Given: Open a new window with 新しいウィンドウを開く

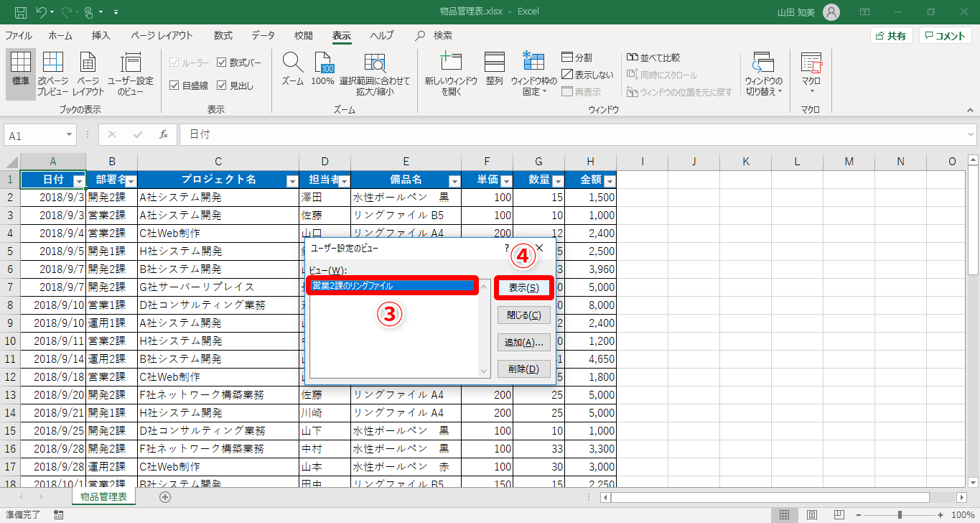Looking at the screenshot, I should (451, 74).
